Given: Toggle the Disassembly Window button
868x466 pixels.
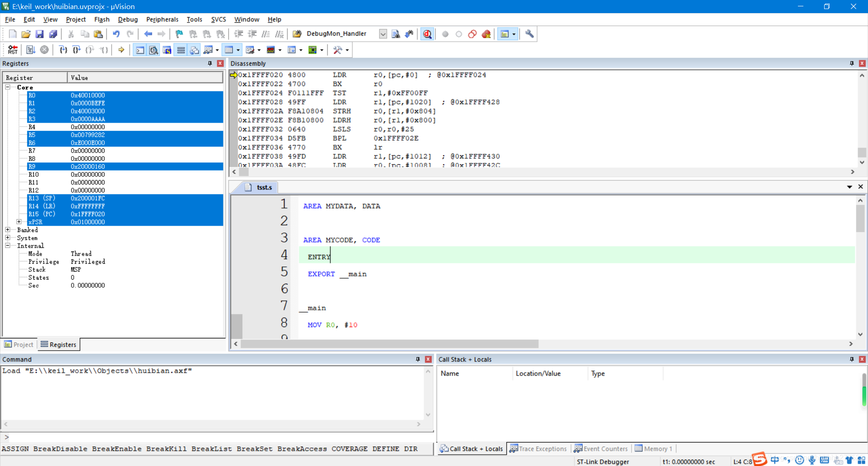Looking at the screenshot, I should 154,50.
